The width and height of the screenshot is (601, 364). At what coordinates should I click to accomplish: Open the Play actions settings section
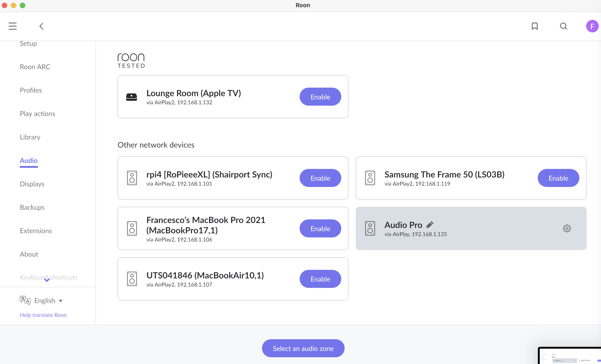(x=37, y=114)
